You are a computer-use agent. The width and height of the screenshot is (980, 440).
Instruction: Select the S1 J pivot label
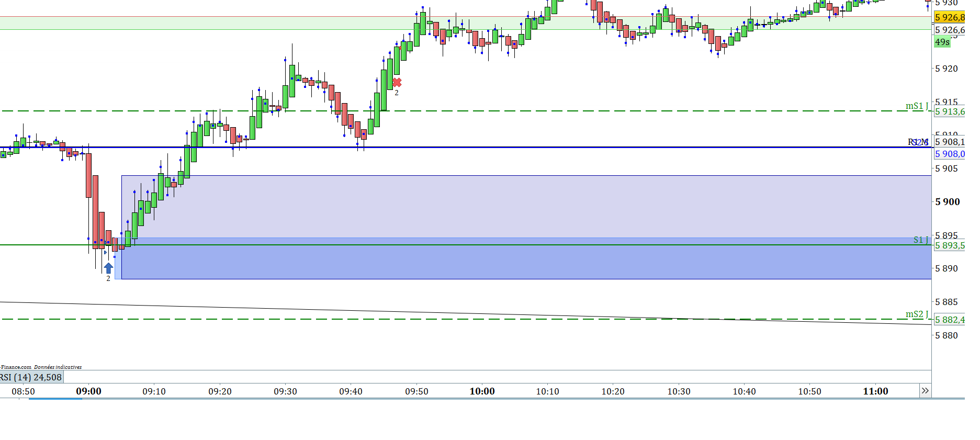click(921, 240)
